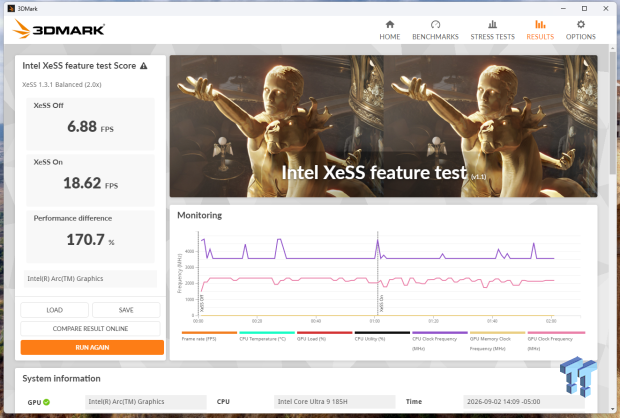The width and height of the screenshot is (620, 418).
Task: Open the Results bar-chart icon
Action: tap(540, 25)
